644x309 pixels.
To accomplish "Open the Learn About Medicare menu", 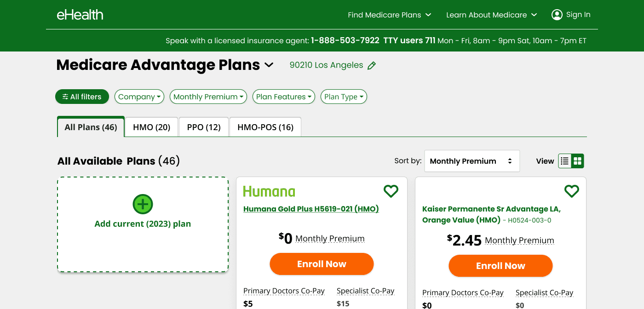I will 491,15.
